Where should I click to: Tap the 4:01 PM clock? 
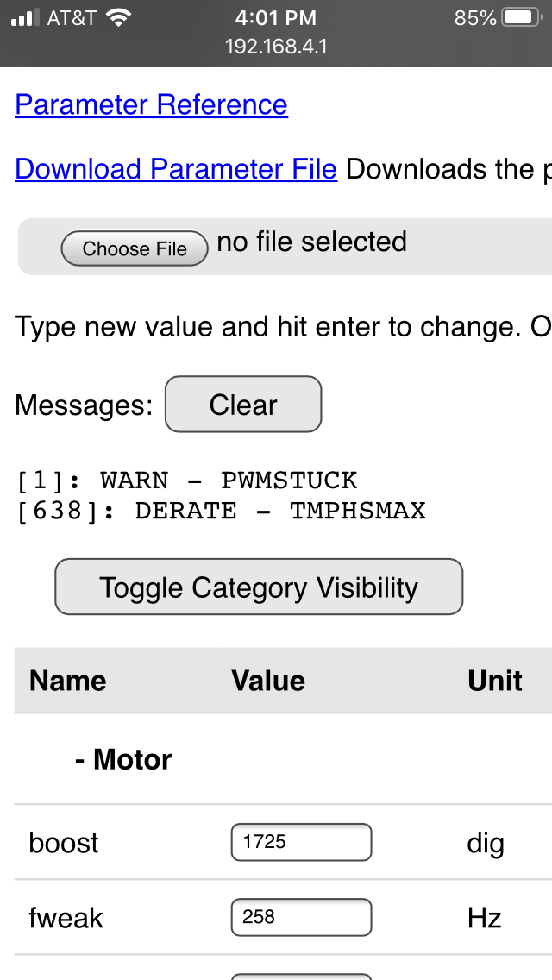pos(276,18)
